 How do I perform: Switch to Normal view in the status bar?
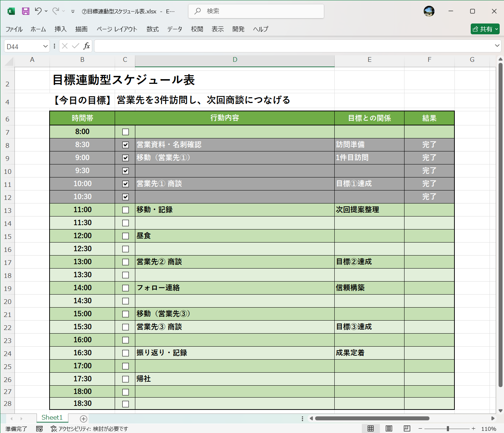pos(370,429)
